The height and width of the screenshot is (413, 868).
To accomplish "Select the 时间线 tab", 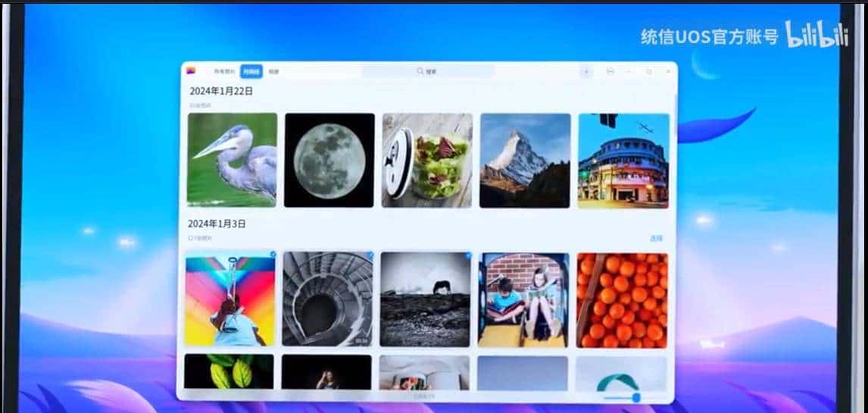I will (251, 71).
